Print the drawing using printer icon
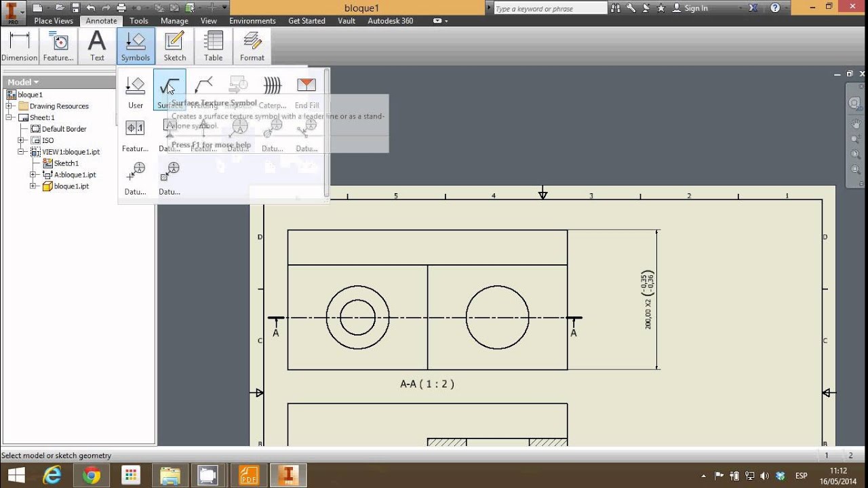The height and width of the screenshot is (488, 868). click(x=122, y=8)
